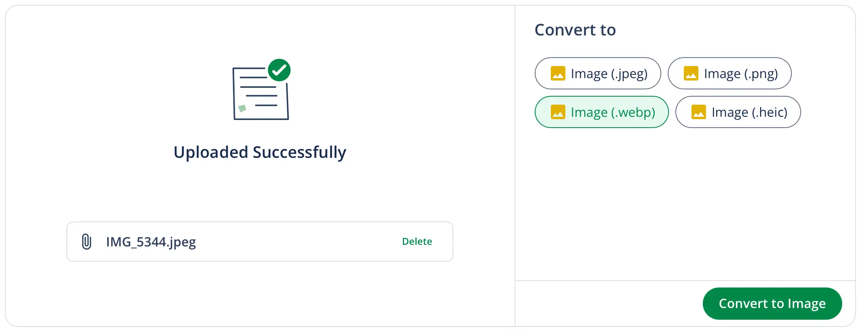The height and width of the screenshot is (335, 868).
Task: Select the green-outlined Image (.webp) pill
Action: pyautogui.click(x=601, y=112)
